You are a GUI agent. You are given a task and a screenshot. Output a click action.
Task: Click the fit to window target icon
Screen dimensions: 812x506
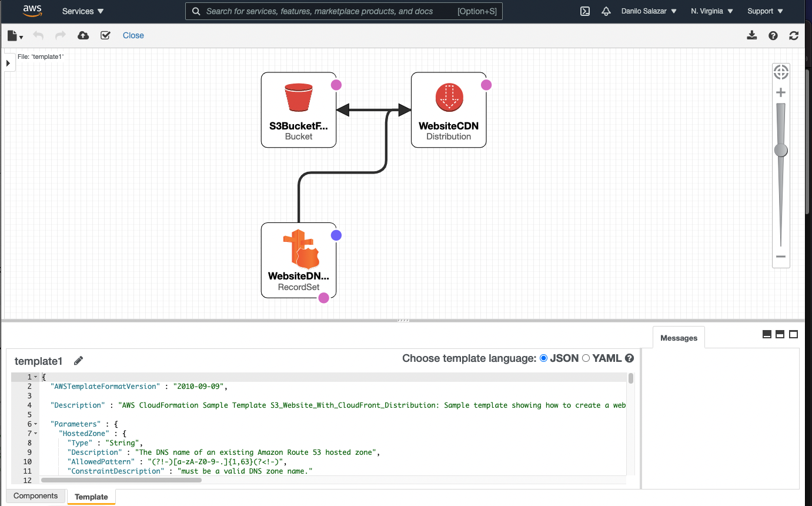coord(781,72)
